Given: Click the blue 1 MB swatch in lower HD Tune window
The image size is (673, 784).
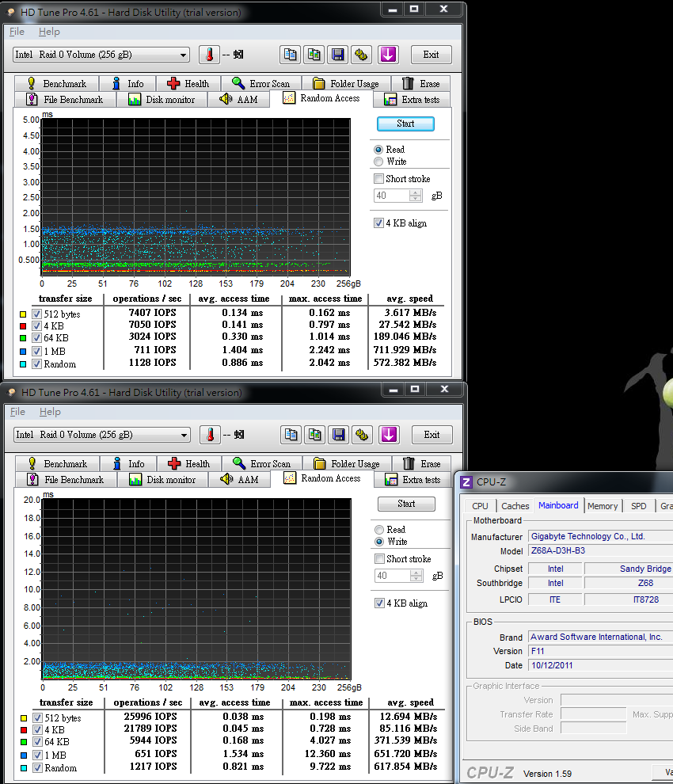Looking at the screenshot, I should tap(24, 755).
